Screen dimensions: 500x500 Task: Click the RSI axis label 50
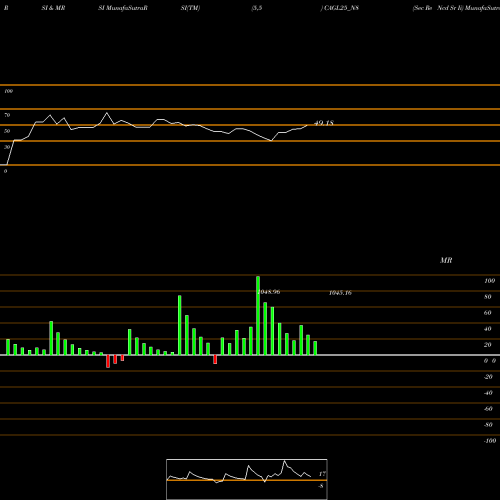(x=7, y=131)
